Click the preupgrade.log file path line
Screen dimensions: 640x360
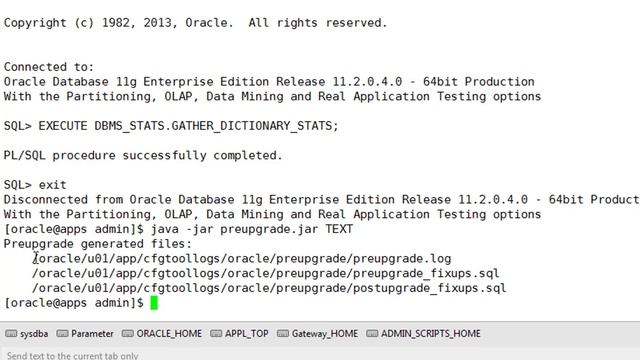242,259
